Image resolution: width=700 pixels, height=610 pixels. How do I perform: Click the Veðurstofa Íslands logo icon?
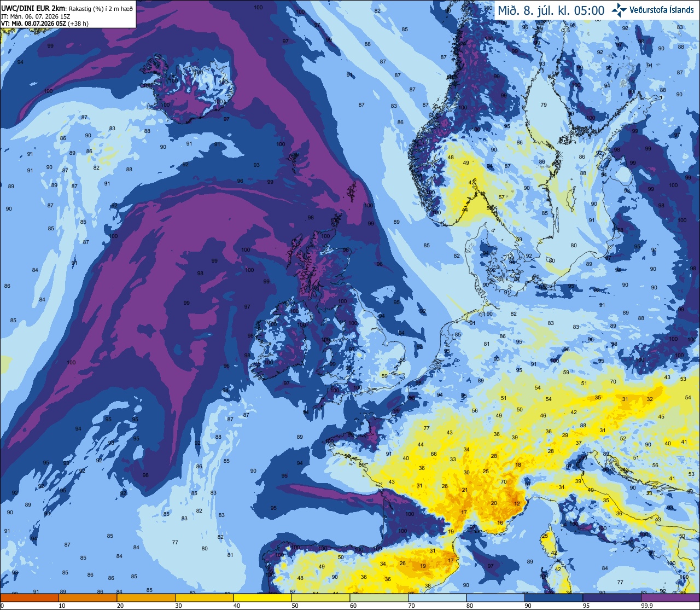(x=619, y=9)
